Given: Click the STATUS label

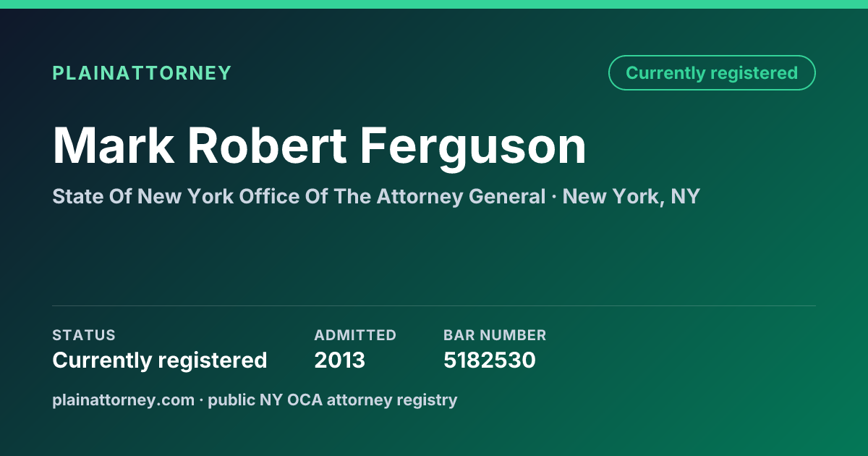Looking at the screenshot, I should click(84, 335).
